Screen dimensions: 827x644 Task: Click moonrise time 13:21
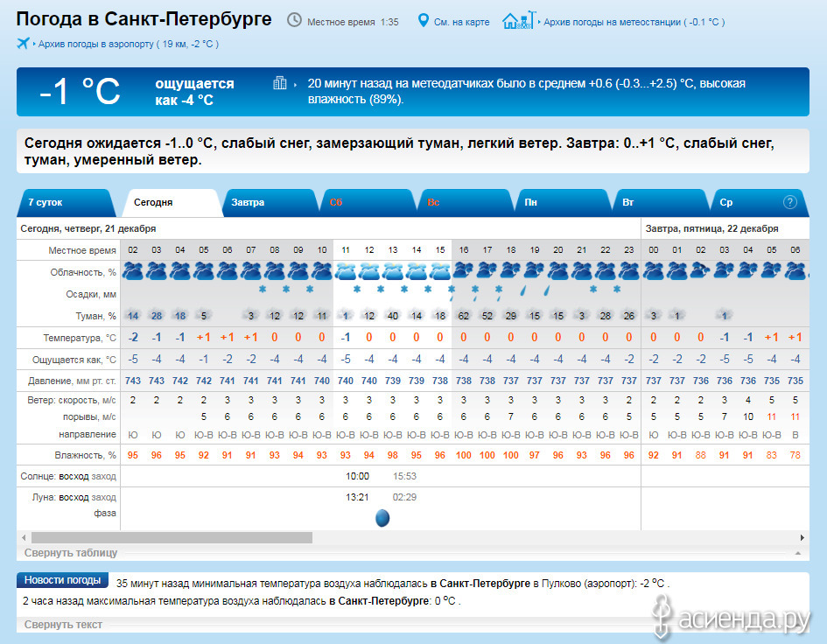pyautogui.click(x=357, y=497)
